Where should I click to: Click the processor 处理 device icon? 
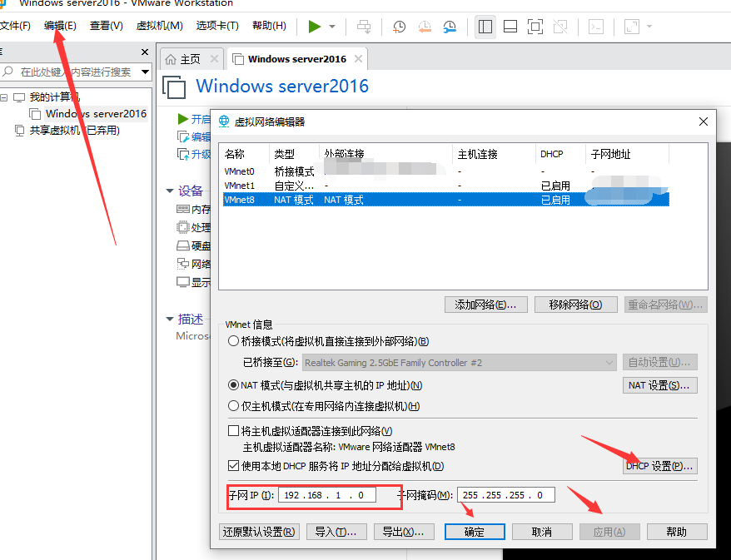click(183, 227)
